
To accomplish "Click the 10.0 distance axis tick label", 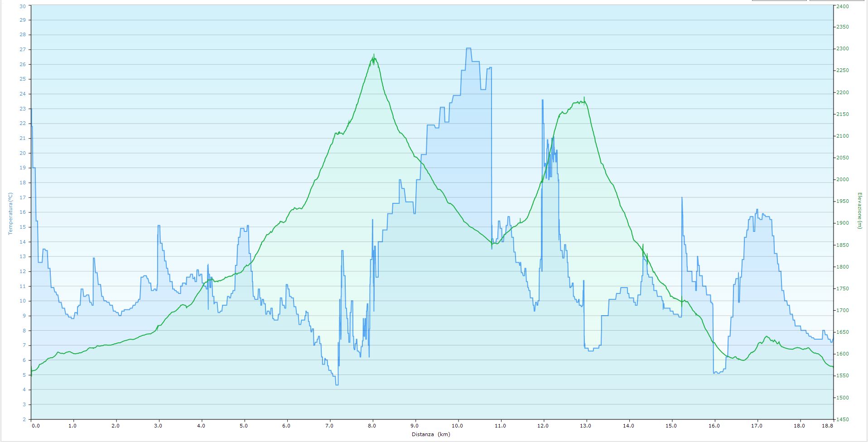I will point(458,426).
